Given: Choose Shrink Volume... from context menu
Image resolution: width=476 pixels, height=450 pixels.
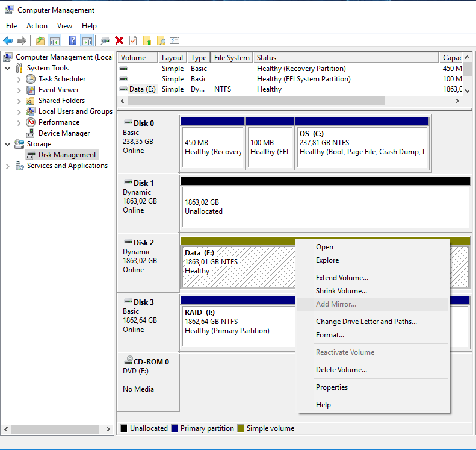Looking at the screenshot, I should coord(372,291).
